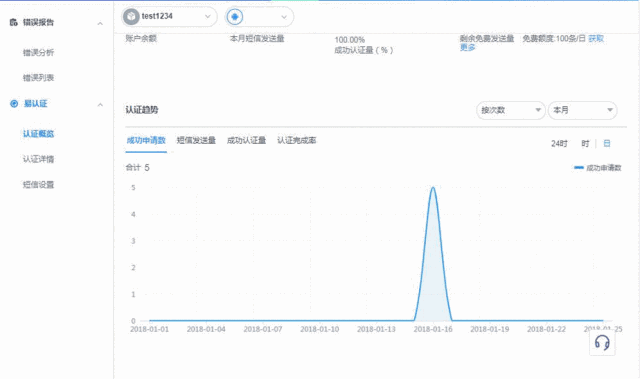Click the 易认证 section icon in sidebar
The image size is (640, 379).
(x=14, y=104)
